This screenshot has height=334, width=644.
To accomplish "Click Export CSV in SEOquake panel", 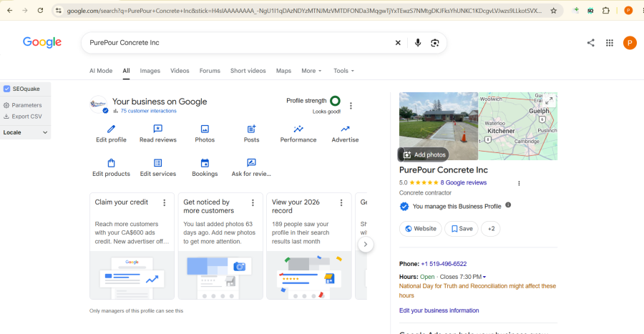I will 23,117.
